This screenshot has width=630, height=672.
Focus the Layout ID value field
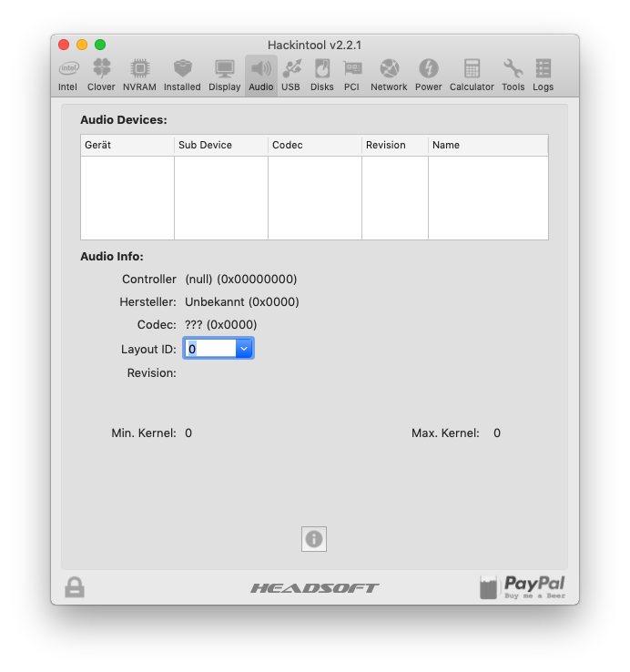210,349
